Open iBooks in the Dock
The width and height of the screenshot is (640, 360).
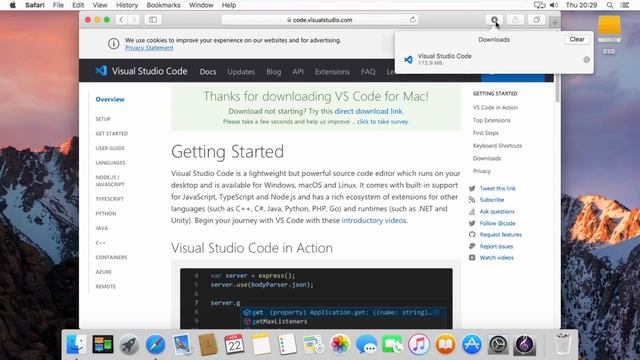[445, 344]
